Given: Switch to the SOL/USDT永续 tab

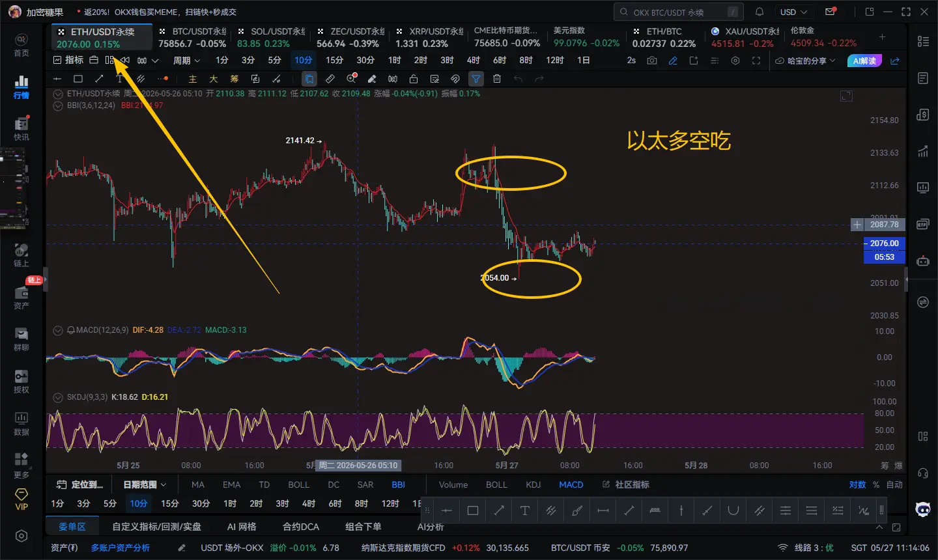Looking at the screenshot, I should coord(270,37).
